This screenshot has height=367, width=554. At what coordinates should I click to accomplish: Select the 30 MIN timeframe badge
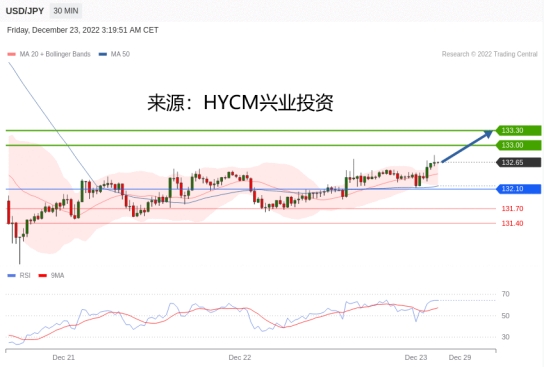[x=66, y=11]
